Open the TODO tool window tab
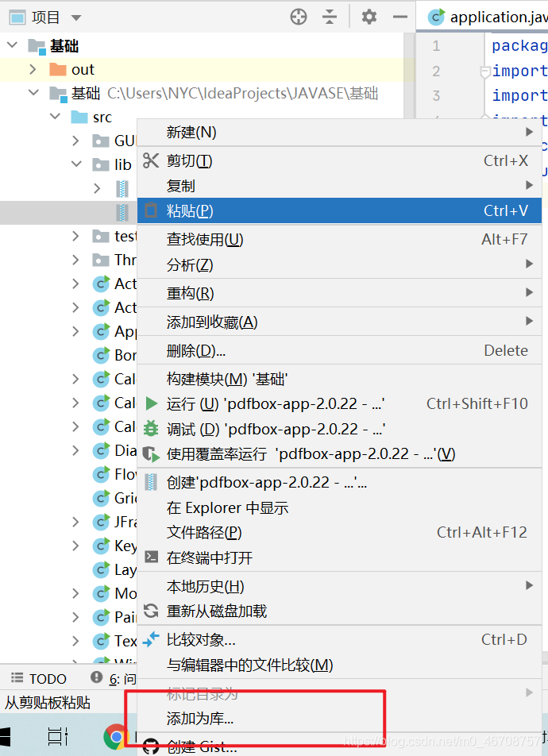 (39, 679)
